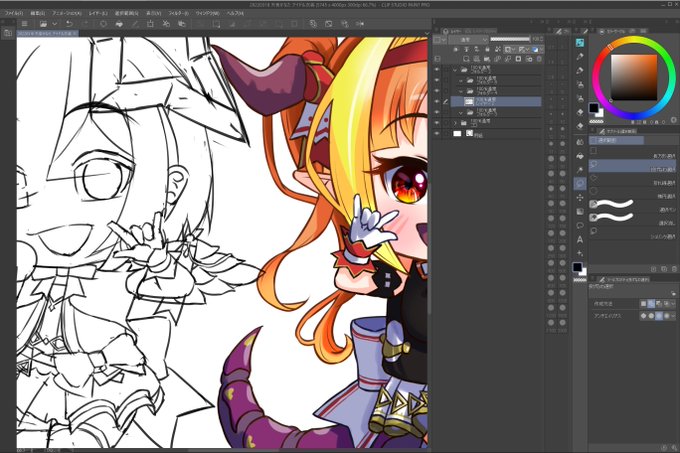680x453 pixels.
Task: Choose the シュリンク選択 sub tool
Action: (x=632, y=234)
